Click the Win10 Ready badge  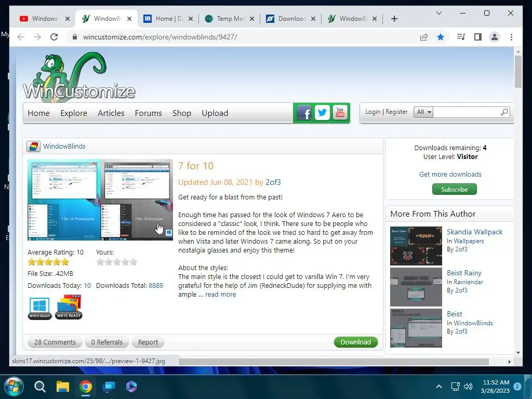pos(39,308)
